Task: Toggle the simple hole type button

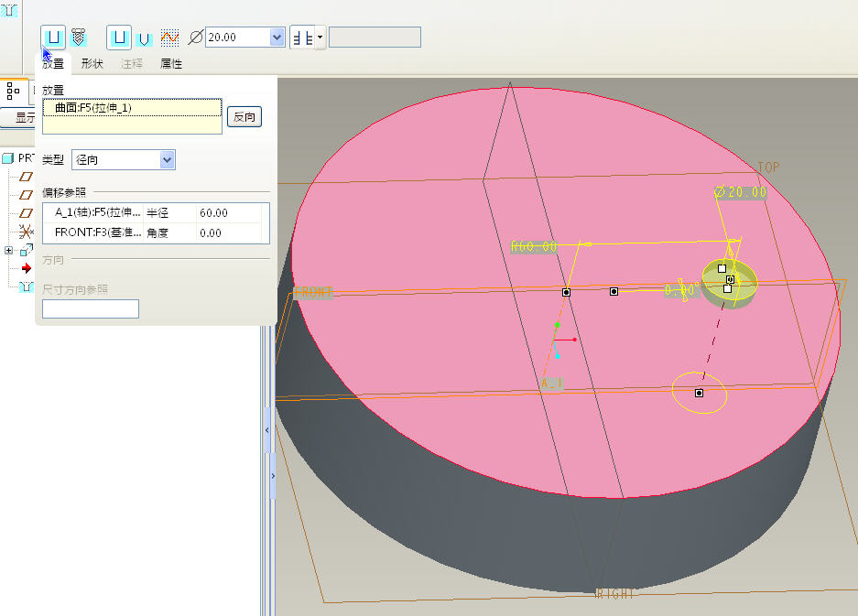Action: point(53,38)
